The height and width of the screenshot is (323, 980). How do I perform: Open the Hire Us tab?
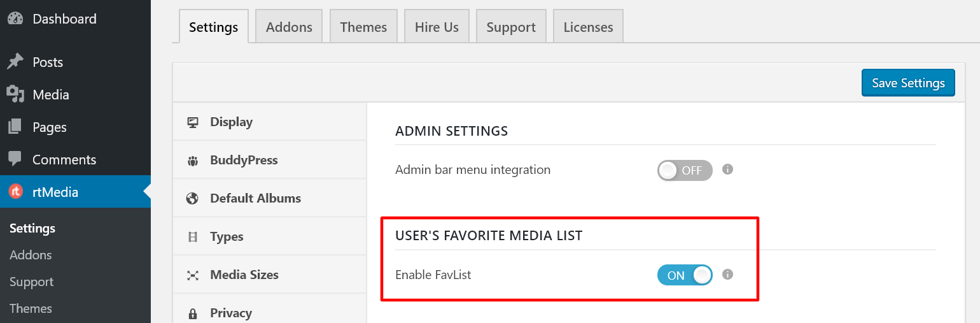click(437, 27)
